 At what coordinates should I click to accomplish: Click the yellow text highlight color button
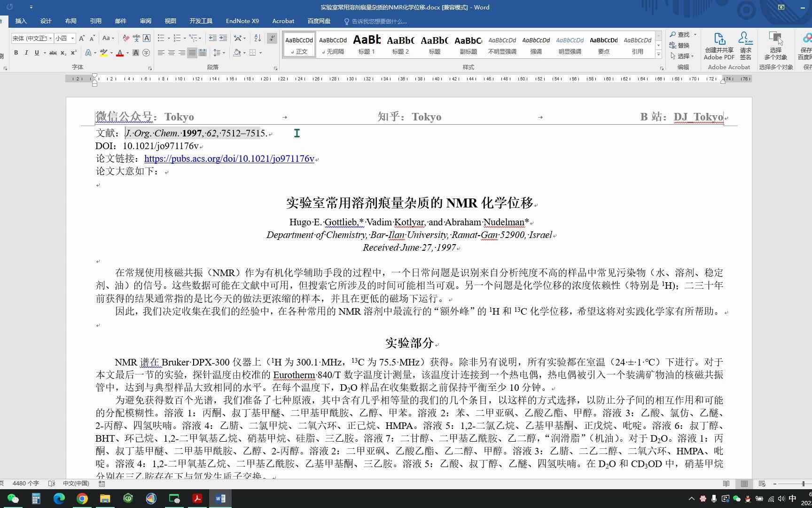[104, 53]
